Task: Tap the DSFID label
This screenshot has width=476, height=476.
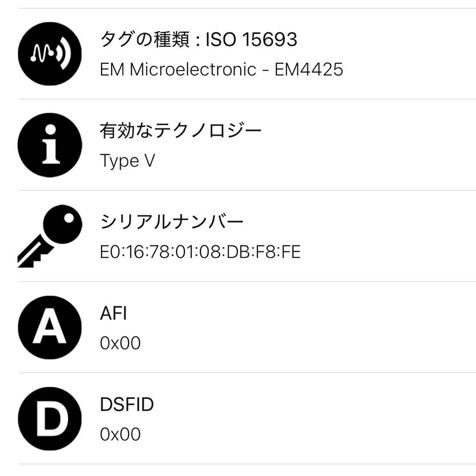Action: coord(127,405)
